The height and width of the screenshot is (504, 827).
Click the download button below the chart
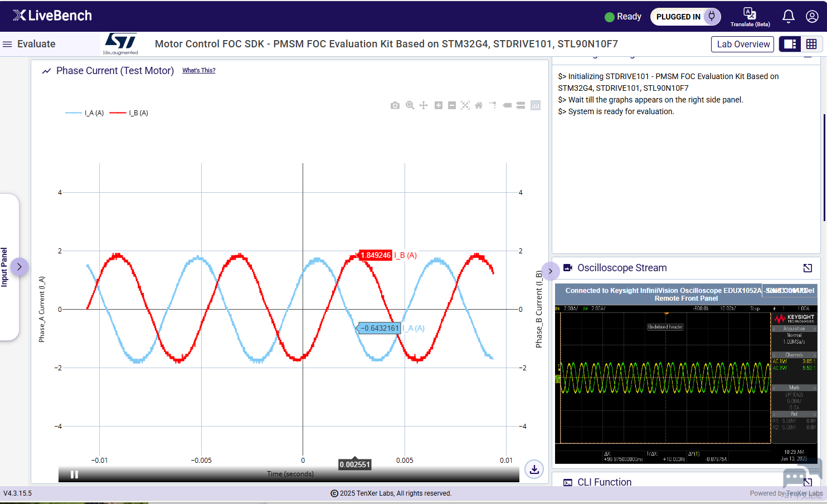pyautogui.click(x=534, y=469)
